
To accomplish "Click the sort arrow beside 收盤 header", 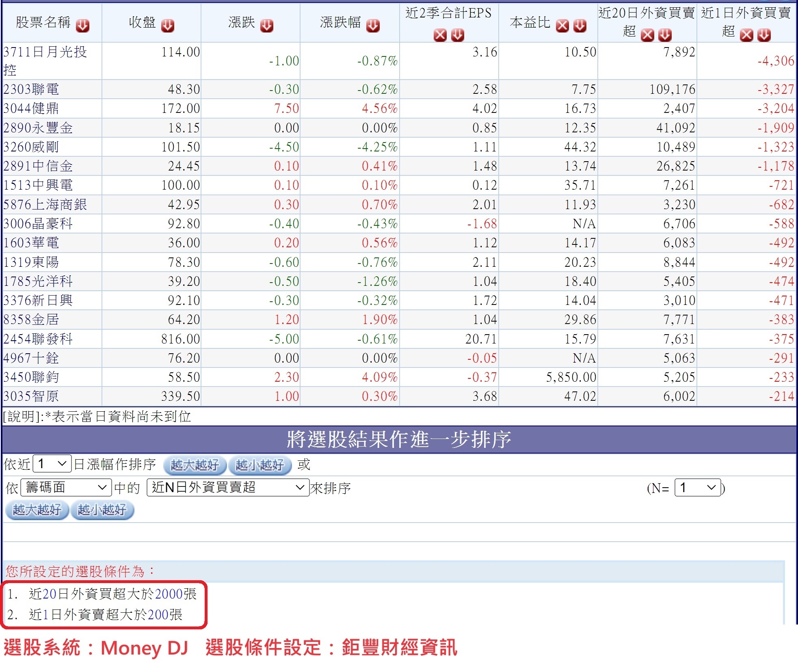I will pyautogui.click(x=167, y=26).
